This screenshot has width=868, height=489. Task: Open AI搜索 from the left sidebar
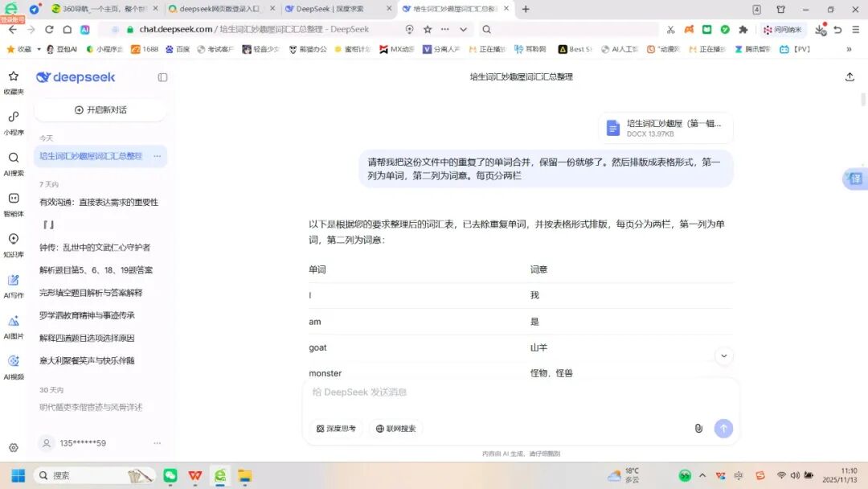14,165
